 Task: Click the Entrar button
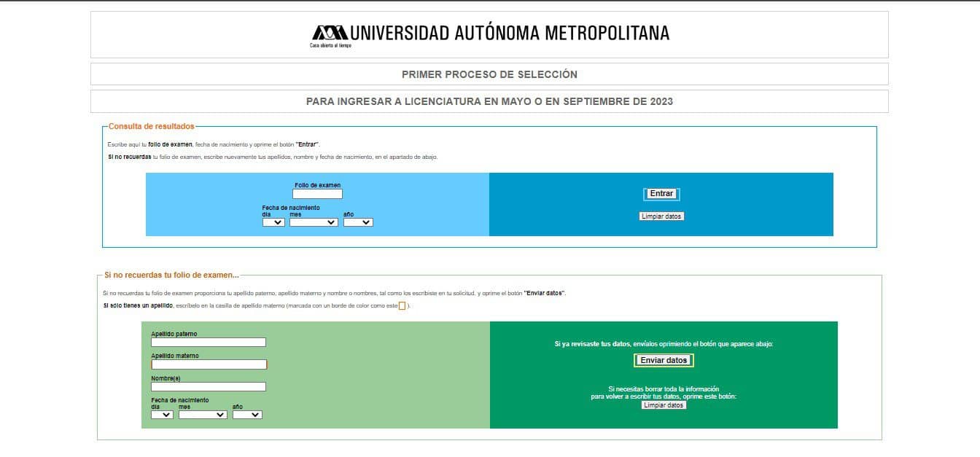point(661,194)
